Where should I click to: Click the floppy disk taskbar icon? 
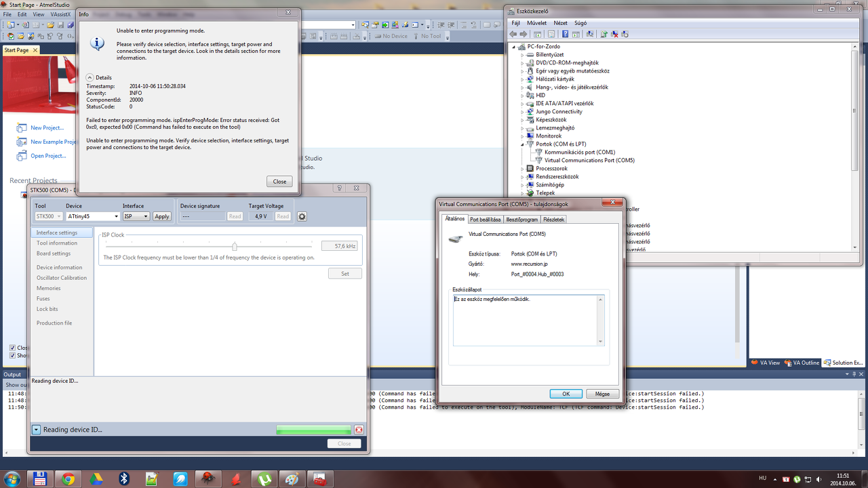(39, 479)
